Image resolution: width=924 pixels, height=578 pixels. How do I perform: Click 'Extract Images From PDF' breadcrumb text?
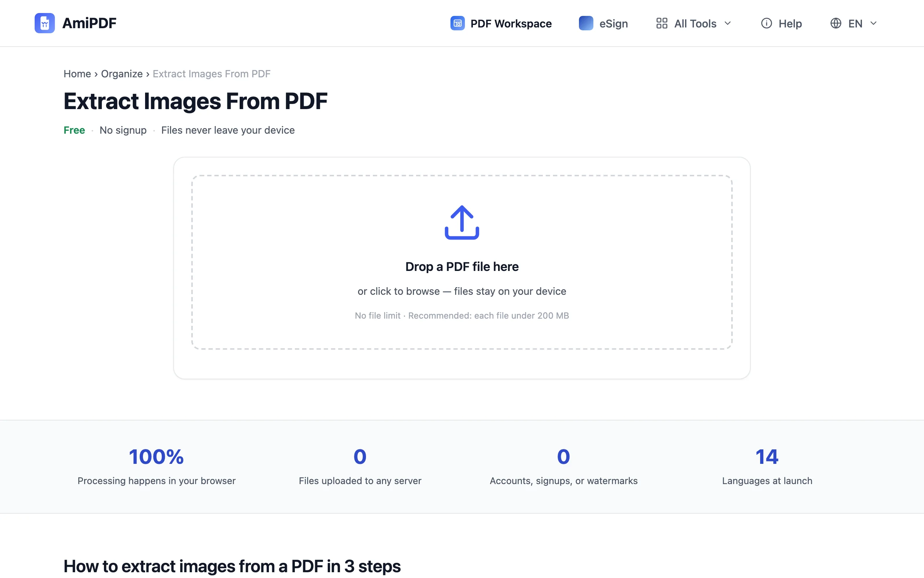tap(212, 74)
